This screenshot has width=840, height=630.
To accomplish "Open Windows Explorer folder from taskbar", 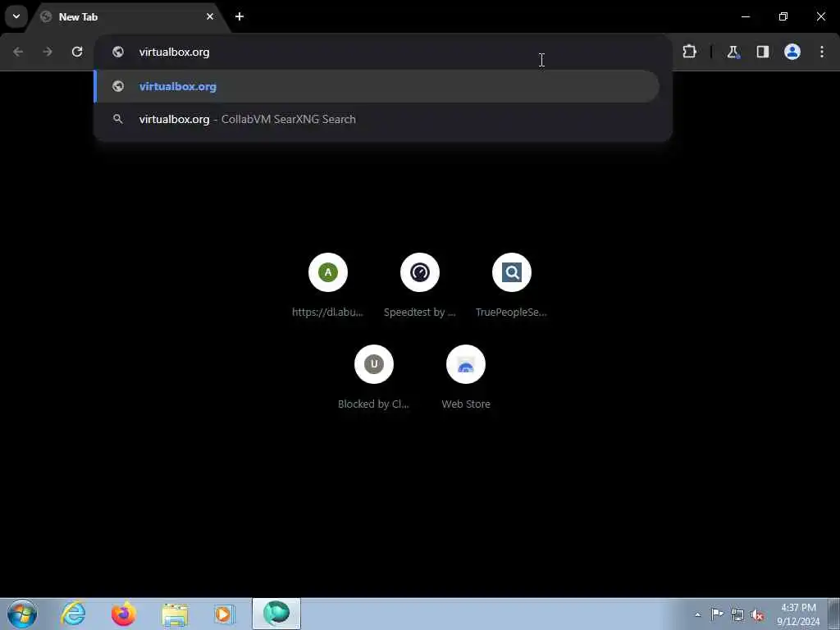I will coord(175,614).
